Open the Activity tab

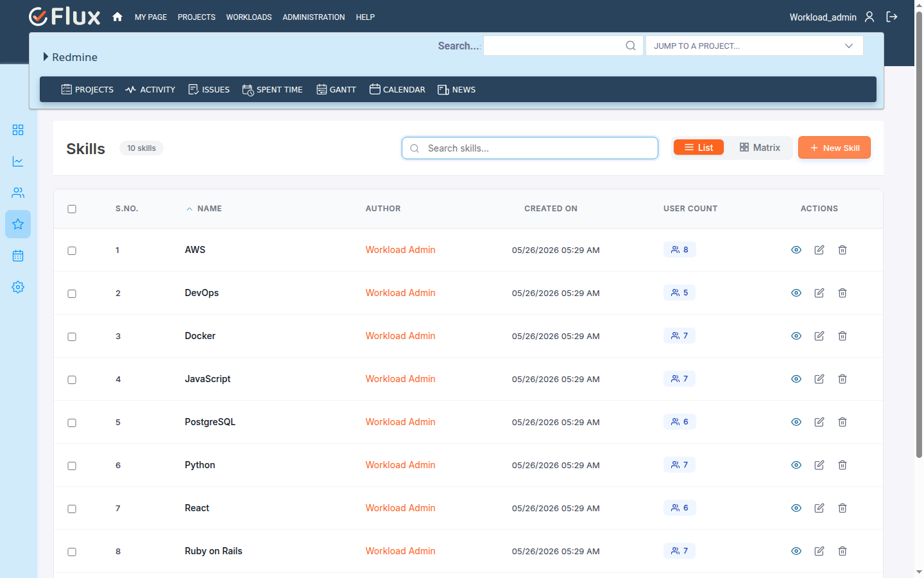(150, 89)
